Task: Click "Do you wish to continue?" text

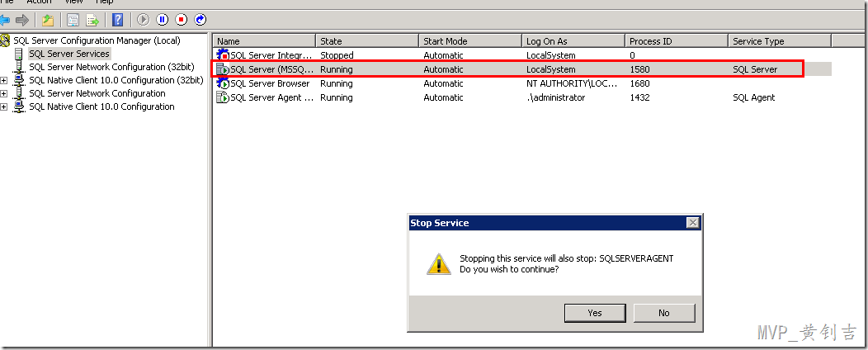Action: click(x=509, y=269)
